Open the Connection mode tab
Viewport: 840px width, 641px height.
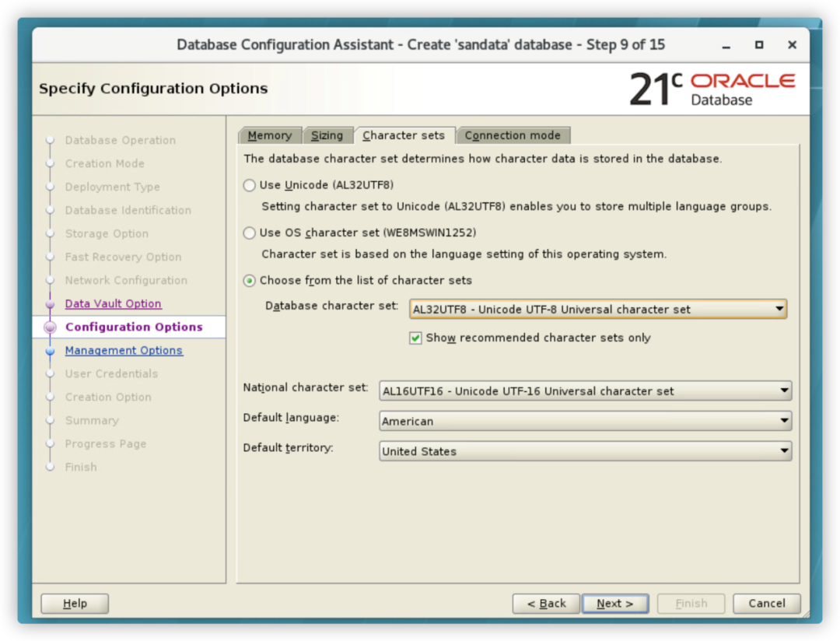(x=513, y=135)
